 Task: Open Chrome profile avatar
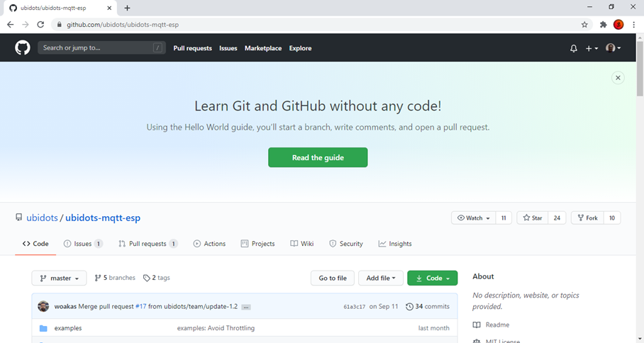[618, 25]
